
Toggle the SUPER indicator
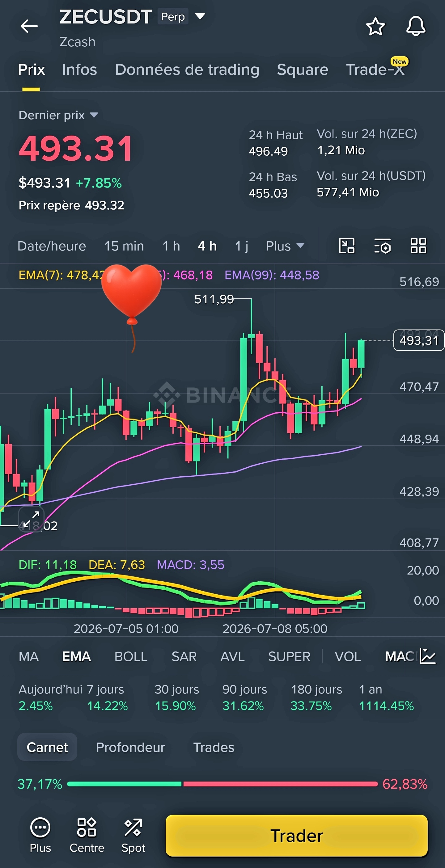coord(289,656)
